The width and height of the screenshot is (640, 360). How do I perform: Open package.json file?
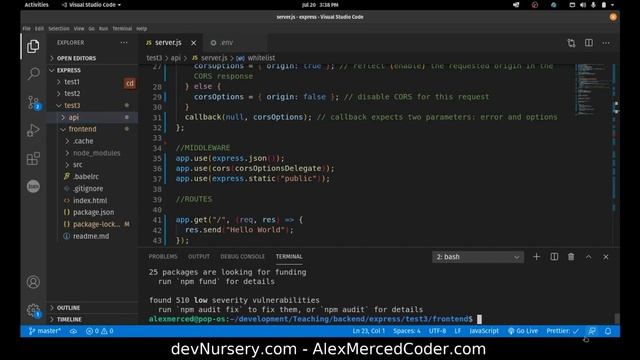pyautogui.click(x=93, y=212)
